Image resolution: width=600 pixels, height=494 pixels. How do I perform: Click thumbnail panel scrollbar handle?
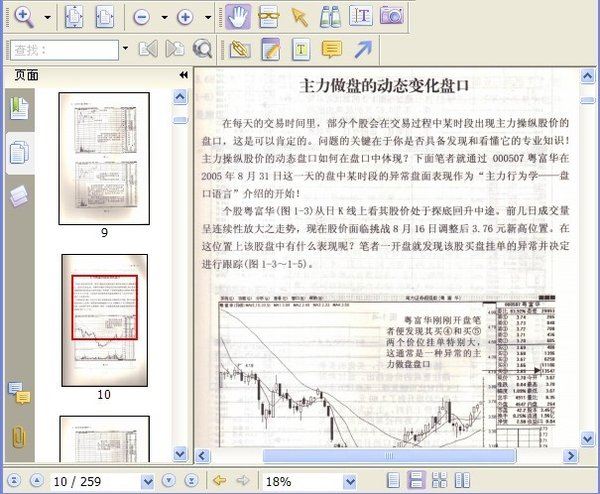[x=180, y=121]
